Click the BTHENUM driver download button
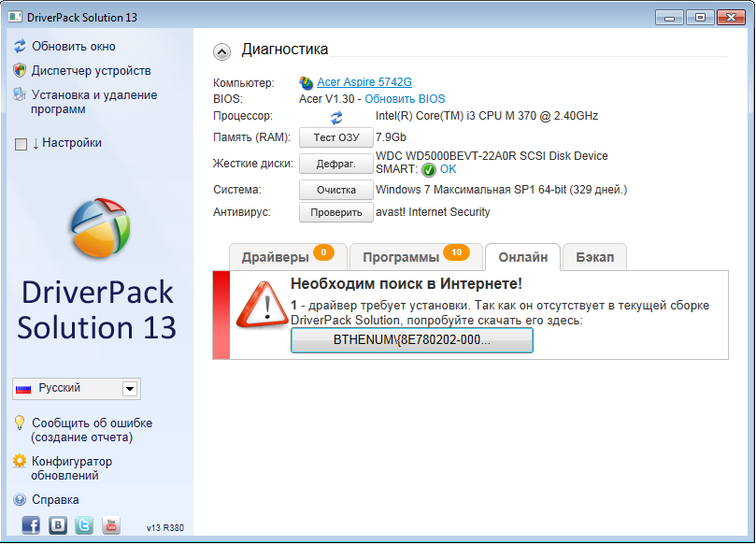The image size is (756, 545). [412, 340]
